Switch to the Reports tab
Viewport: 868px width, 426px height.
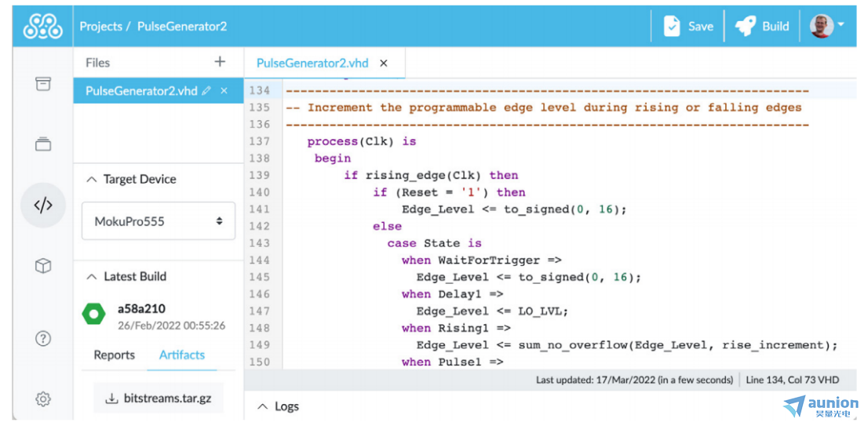[114, 355]
